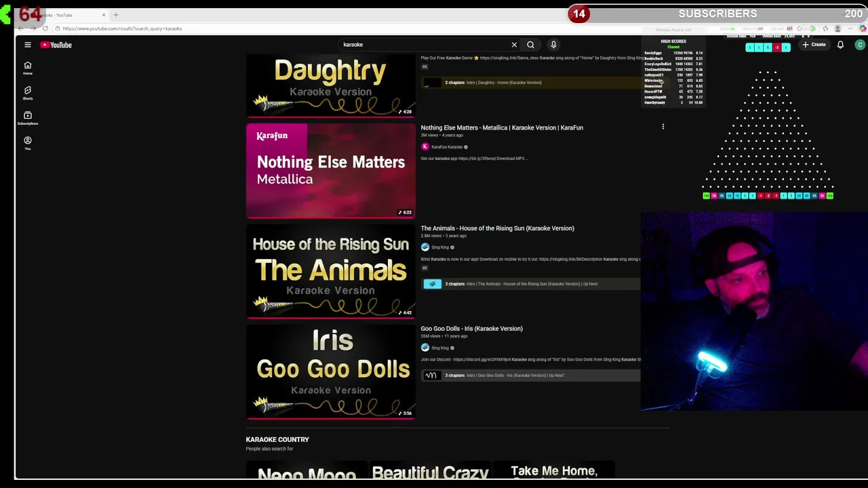Expand Goo Goo Dolls Iris chapters row
Viewport: 868px width, 488px height.
click(530, 375)
